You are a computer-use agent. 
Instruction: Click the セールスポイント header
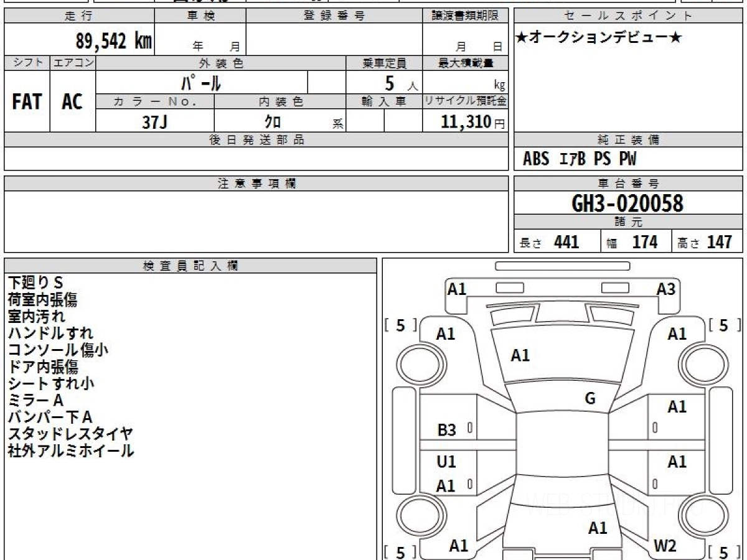(x=629, y=16)
